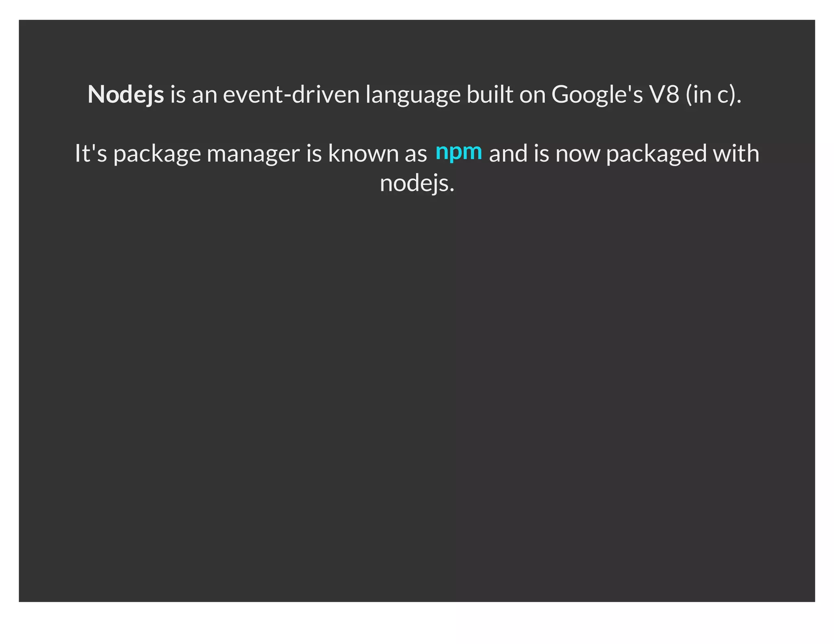
Task: Click the word an before event-driven
Action: tap(204, 95)
